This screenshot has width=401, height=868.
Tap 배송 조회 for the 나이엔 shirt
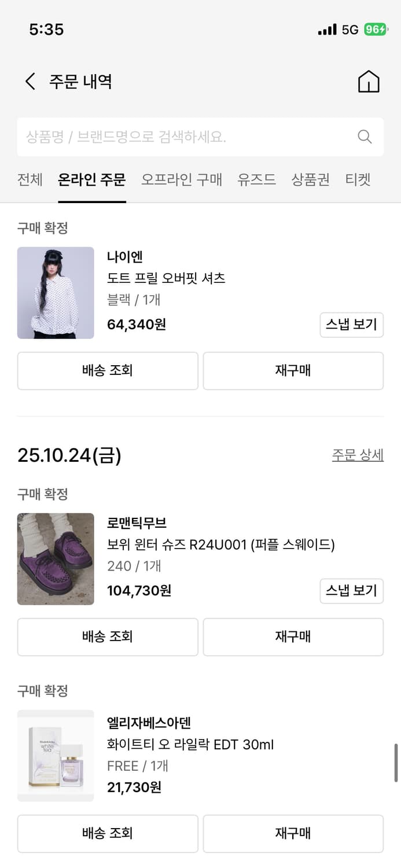[108, 370]
